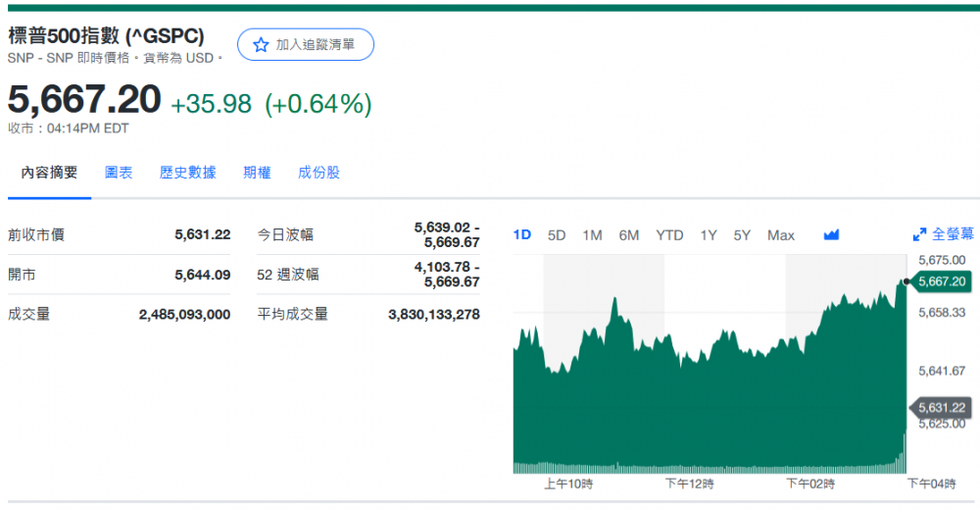Show the YTD chart range

[x=669, y=234]
